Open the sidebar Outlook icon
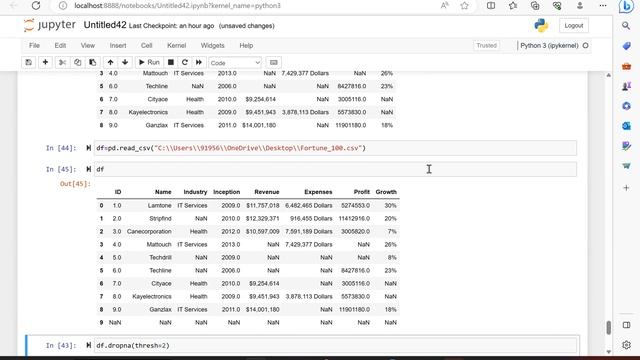This screenshot has height=360, width=640. (x=626, y=126)
